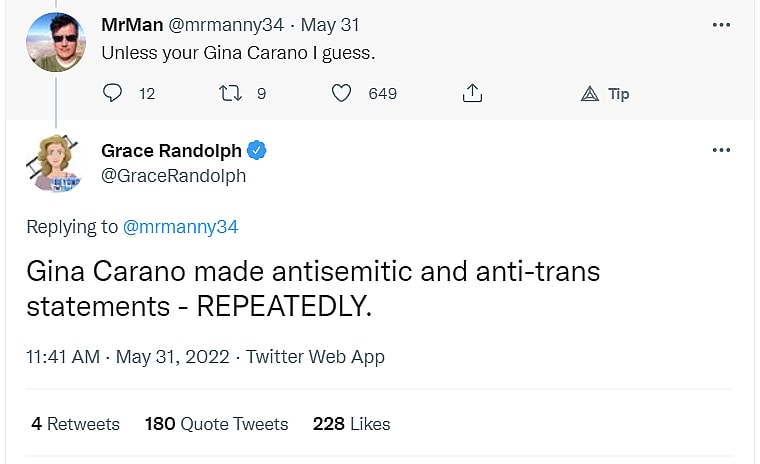Click the @mrmanny34 handle in header
This screenshot has height=464, width=760.
click(x=228, y=25)
